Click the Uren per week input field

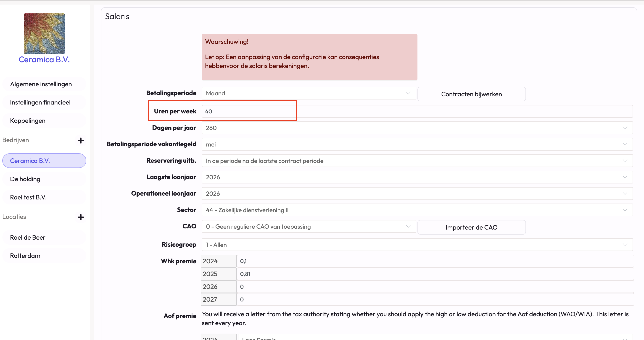pos(417,111)
